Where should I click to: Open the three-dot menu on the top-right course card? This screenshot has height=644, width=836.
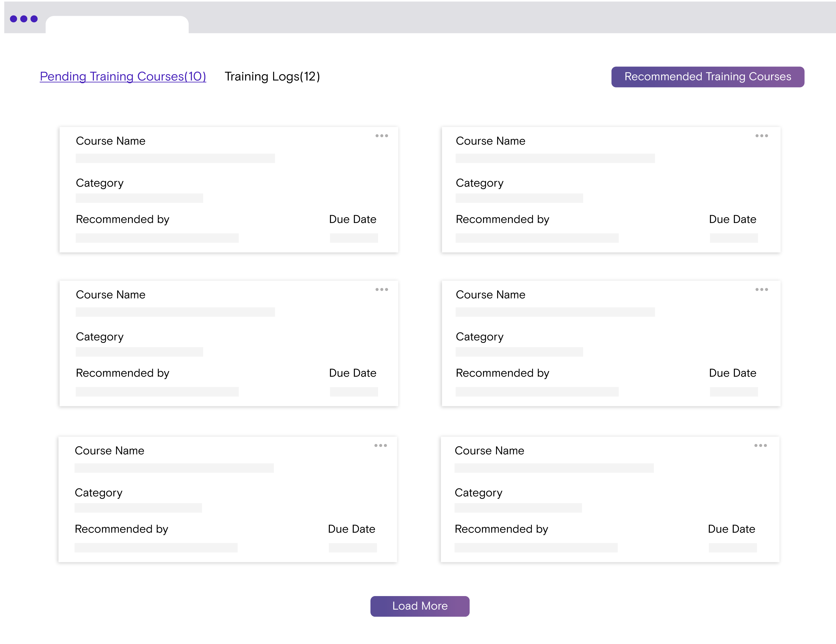[x=762, y=136]
